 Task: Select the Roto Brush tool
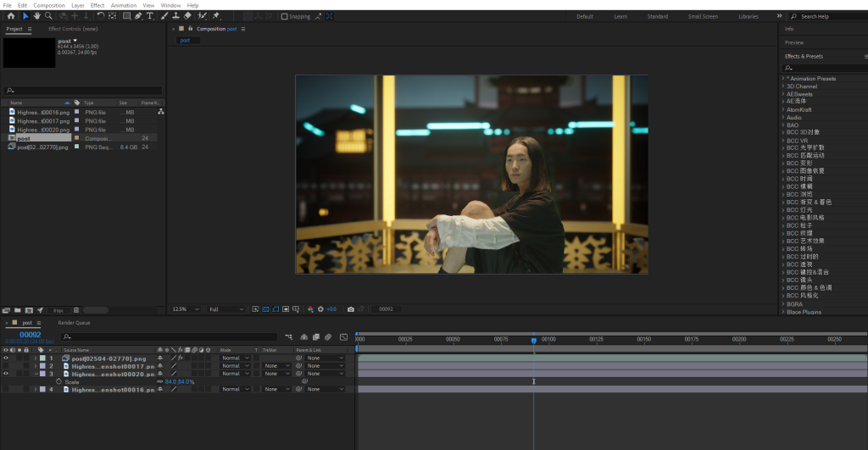203,16
